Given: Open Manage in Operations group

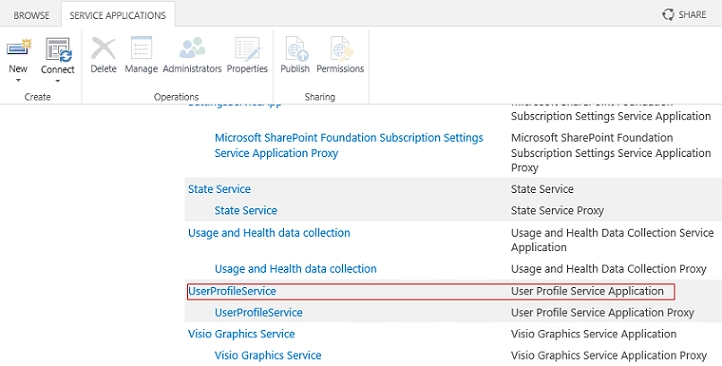Looking at the screenshot, I should [141, 49].
